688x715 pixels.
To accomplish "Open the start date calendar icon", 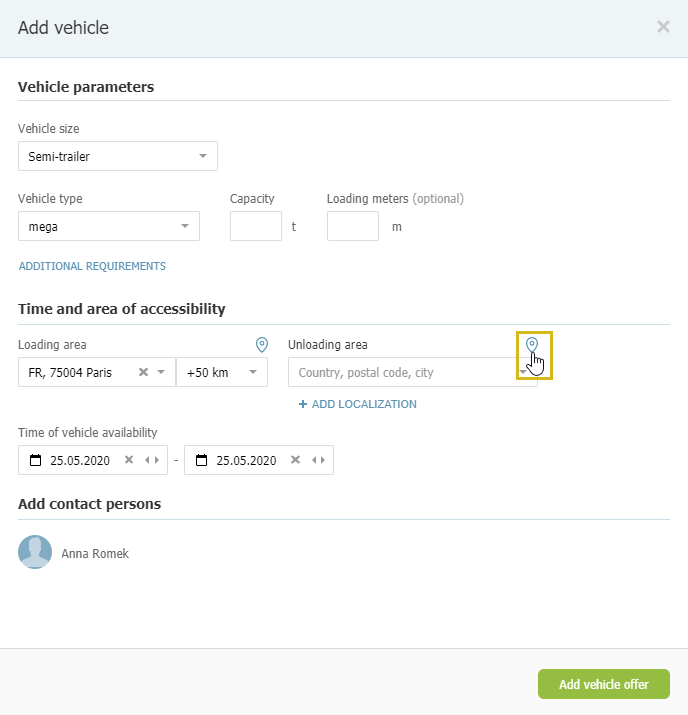I will 35,460.
